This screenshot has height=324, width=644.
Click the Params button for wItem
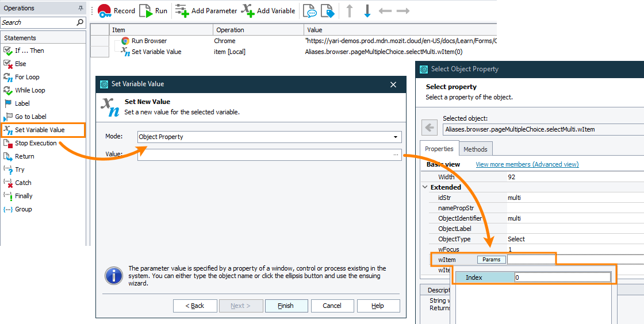(x=491, y=260)
